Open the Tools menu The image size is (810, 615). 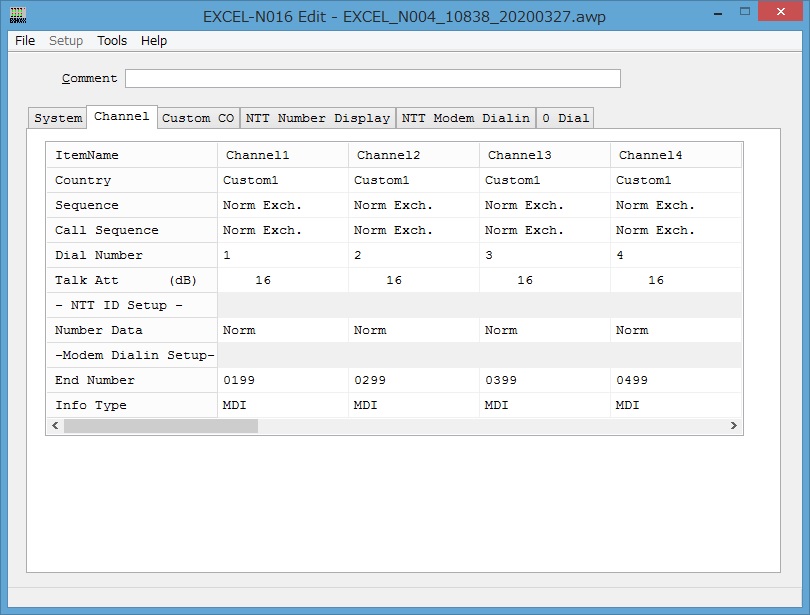[112, 41]
